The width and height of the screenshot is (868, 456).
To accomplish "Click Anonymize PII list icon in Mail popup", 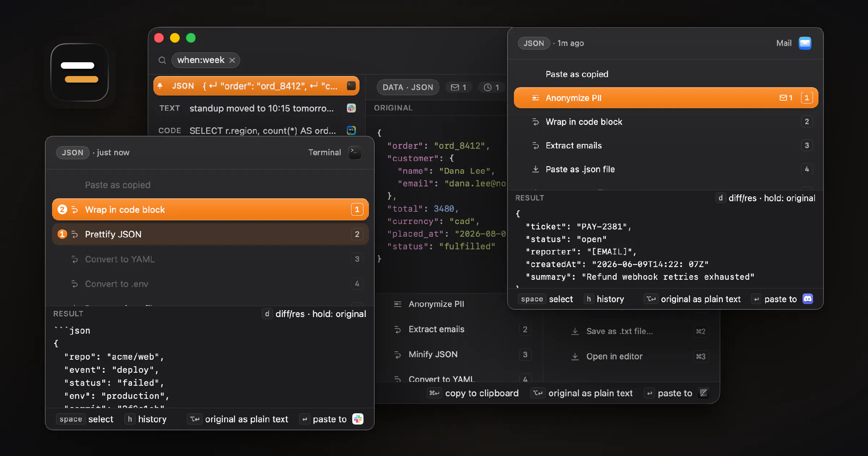I will (x=536, y=98).
